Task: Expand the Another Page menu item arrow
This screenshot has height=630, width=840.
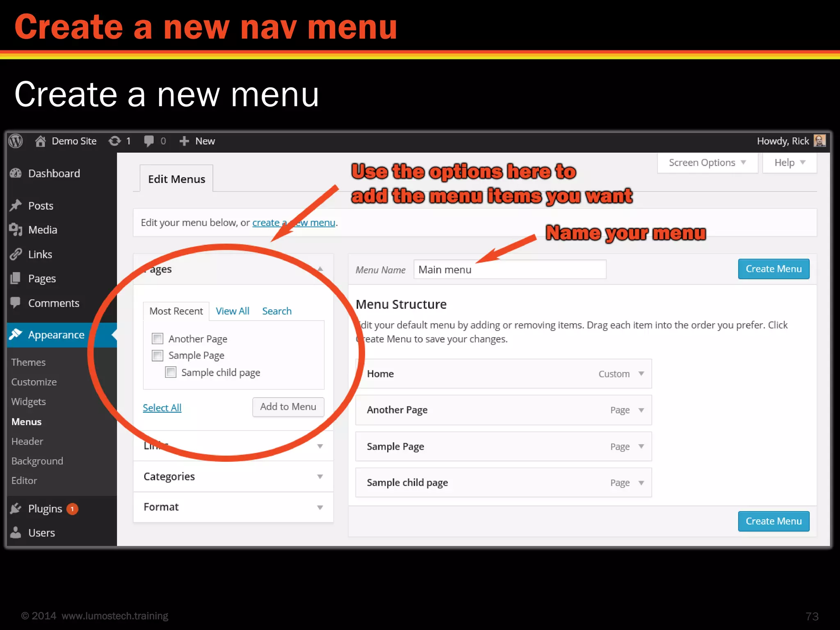Action: [641, 410]
